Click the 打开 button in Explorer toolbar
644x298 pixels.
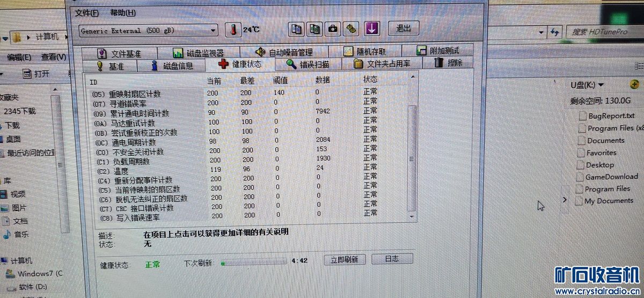[x=36, y=74]
